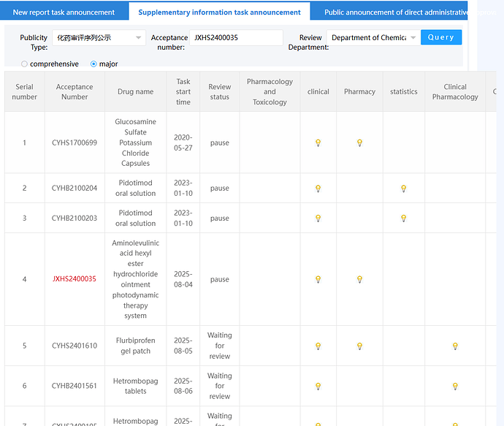Click clinical lightbulb icon for CYHS1700699 row
The height and width of the screenshot is (426, 504).
pos(318,143)
